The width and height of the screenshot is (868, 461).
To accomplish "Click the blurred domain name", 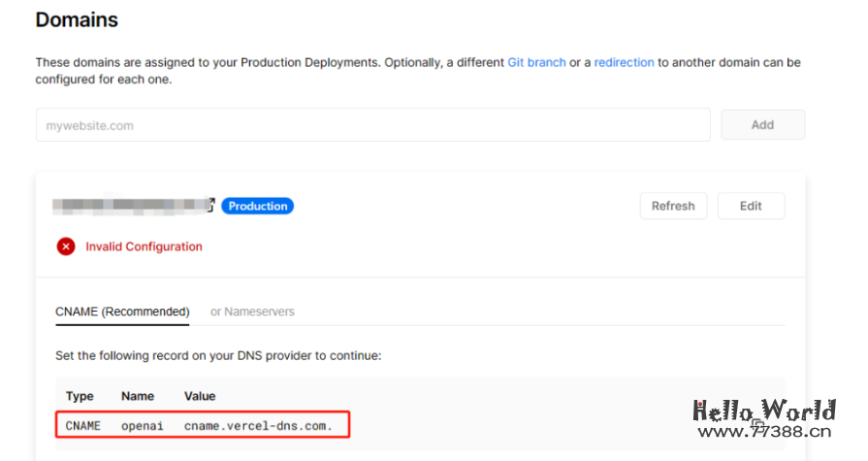I will tap(130, 205).
